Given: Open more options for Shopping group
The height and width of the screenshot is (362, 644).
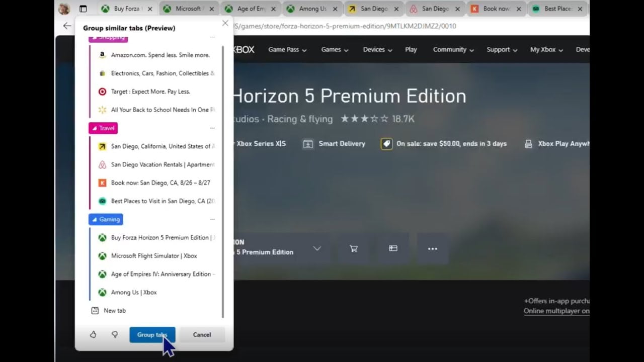Looking at the screenshot, I should (212, 37).
